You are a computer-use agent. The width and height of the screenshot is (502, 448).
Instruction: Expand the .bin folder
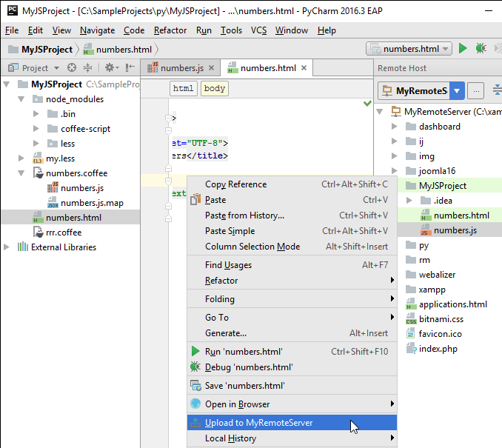(36, 114)
